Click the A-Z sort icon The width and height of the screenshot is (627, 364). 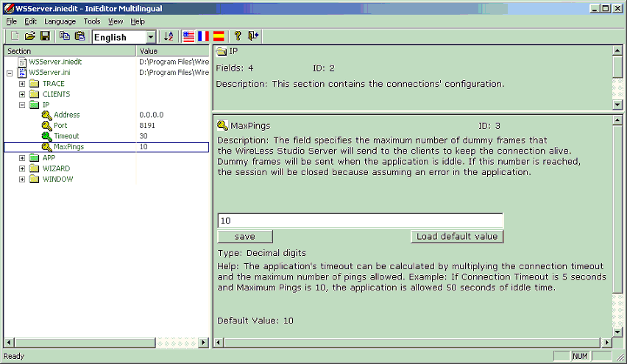click(169, 36)
